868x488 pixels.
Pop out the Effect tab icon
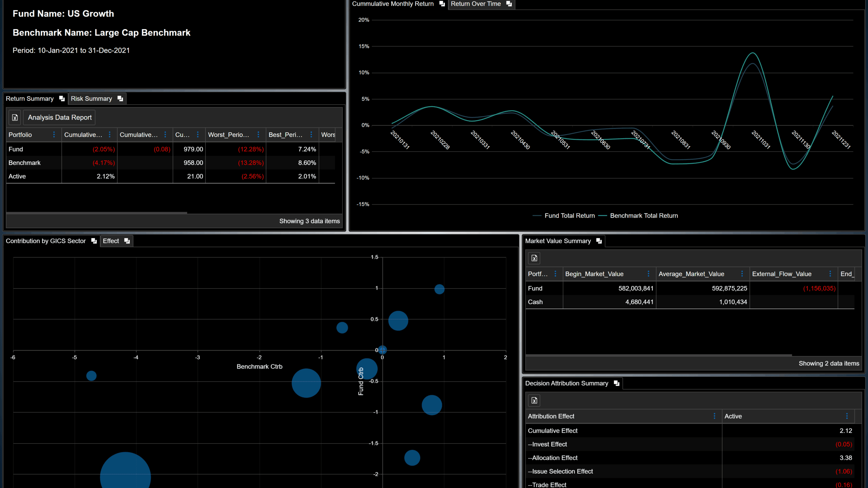(x=127, y=241)
